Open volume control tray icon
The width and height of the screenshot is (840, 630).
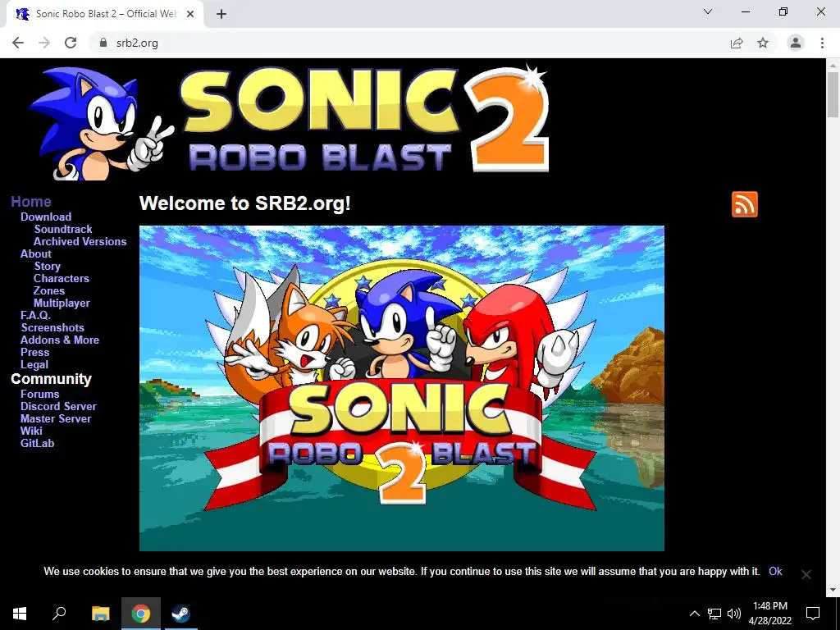coord(734,614)
